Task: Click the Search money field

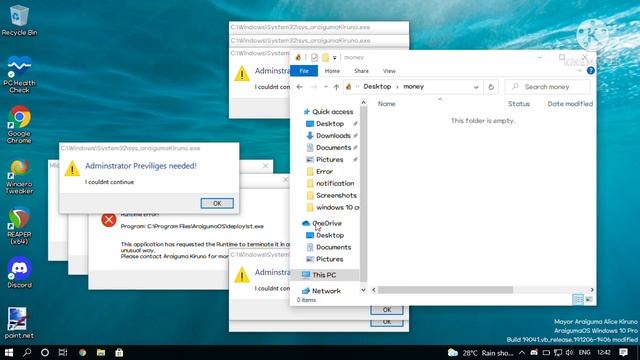Action: pos(547,87)
